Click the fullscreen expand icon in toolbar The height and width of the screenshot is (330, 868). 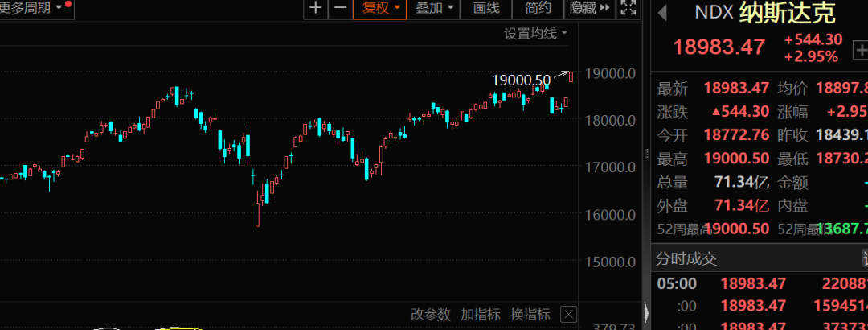(629, 8)
